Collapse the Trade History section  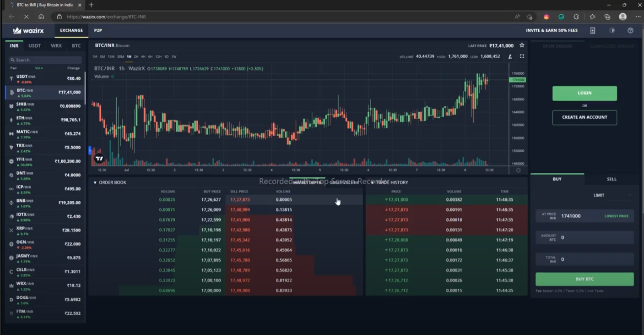pyautogui.click(x=372, y=182)
